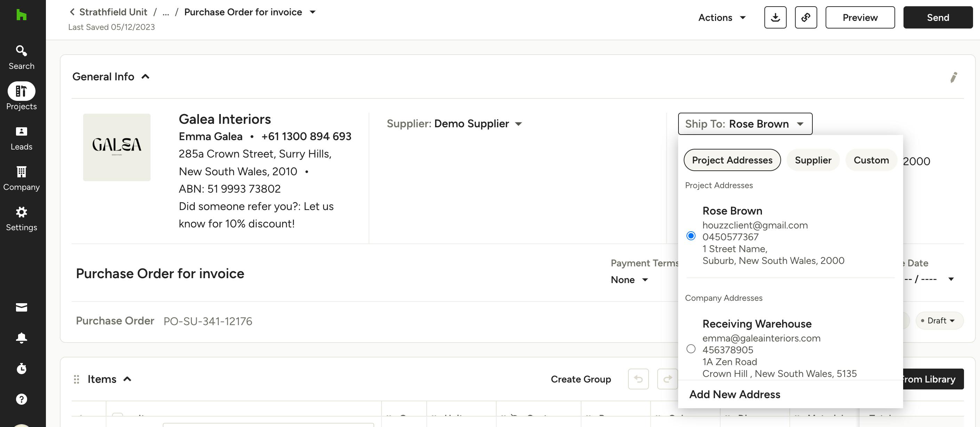980x427 pixels.
Task: Open the Draft status dropdown
Action: point(939,321)
